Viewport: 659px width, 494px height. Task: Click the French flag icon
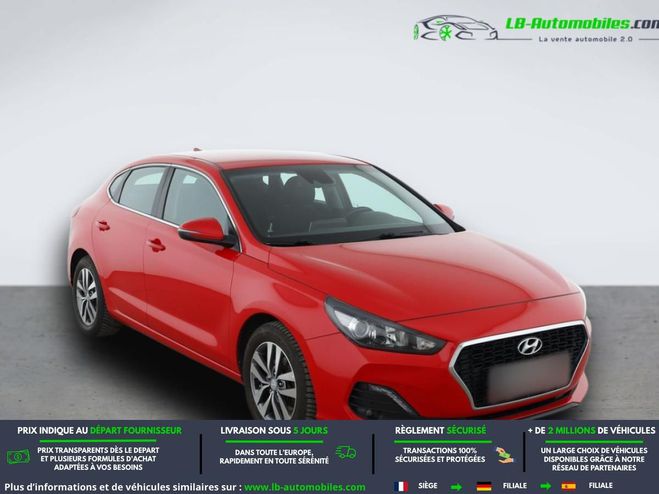pos(401,486)
